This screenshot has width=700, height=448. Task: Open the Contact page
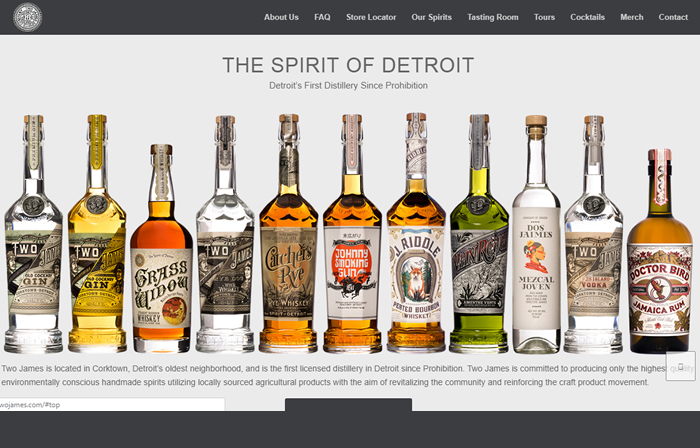673,17
